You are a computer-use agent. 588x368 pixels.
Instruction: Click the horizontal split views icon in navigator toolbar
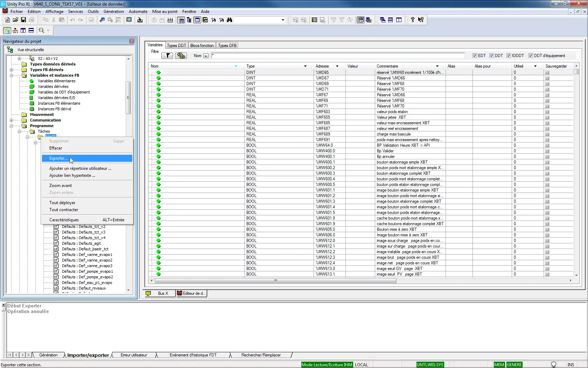(31, 30)
